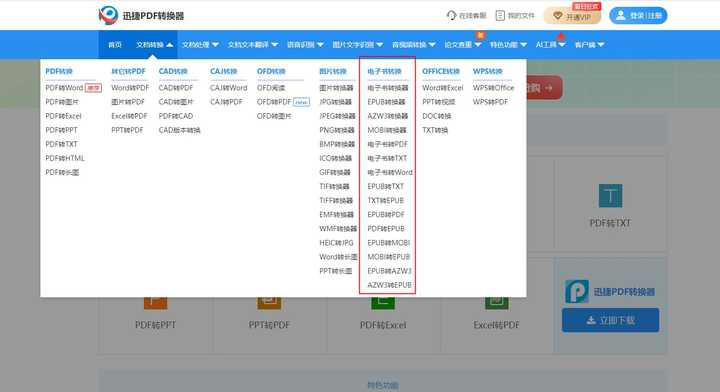
Task: Click the user avatar login icon
Action: pyautogui.click(x=620, y=16)
